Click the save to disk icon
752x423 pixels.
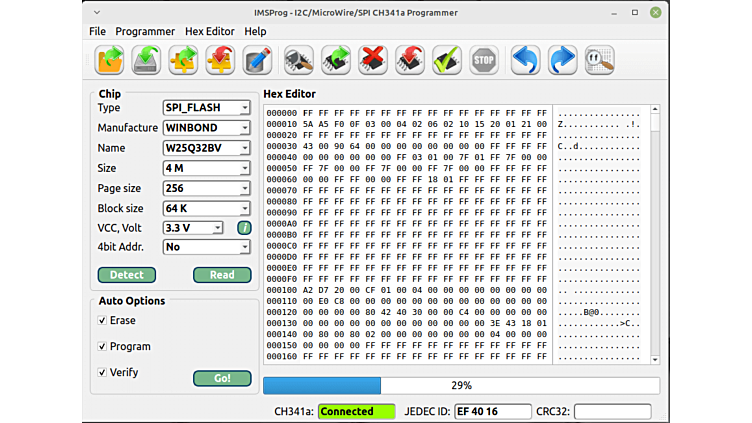(146, 60)
